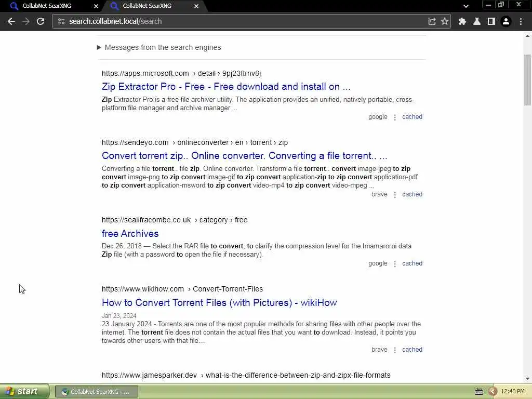Click the Jan 23, 2024 date text

click(x=119, y=315)
